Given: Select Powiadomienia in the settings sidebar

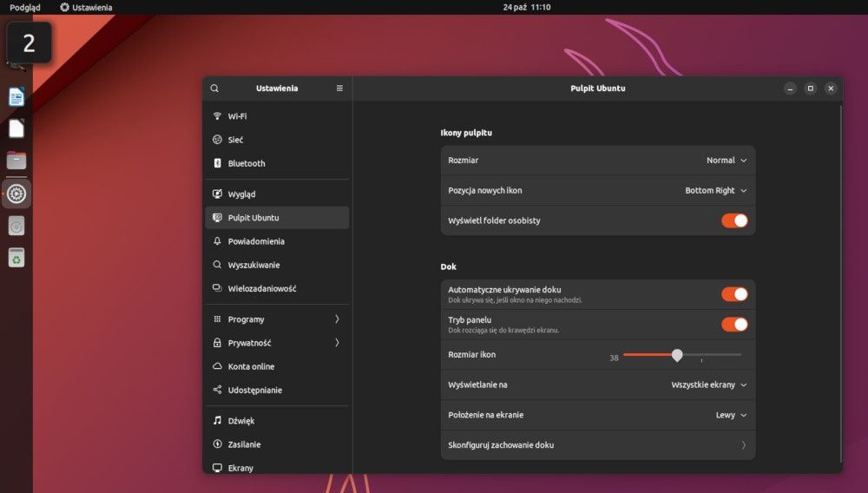Looking at the screenshot, I should point(278,241).
